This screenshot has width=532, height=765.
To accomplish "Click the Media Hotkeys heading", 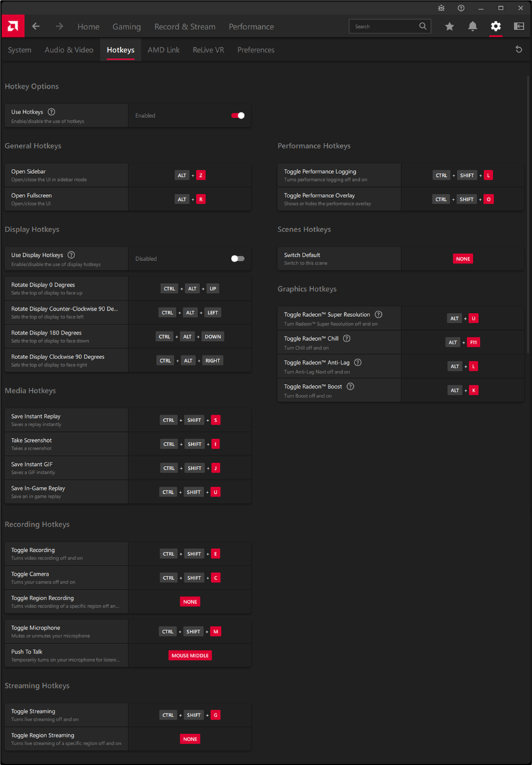I will pos(30,390).
